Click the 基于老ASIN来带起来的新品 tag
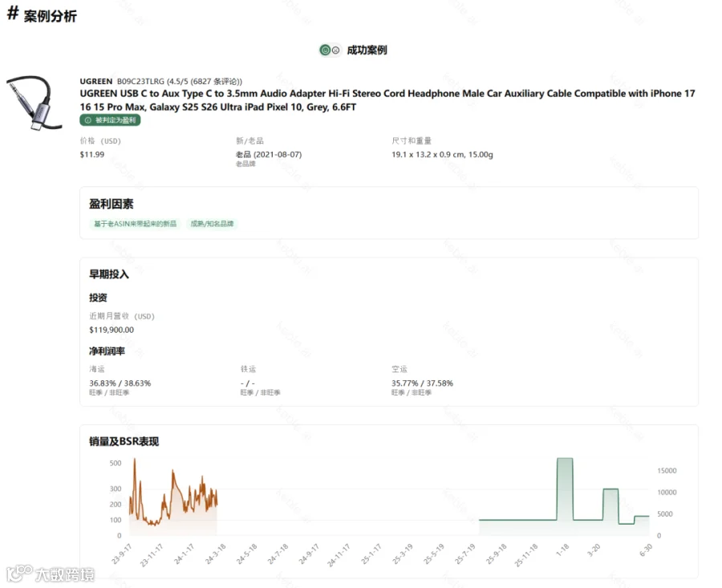This screenshot has width=722, height=588. [135, 224]
